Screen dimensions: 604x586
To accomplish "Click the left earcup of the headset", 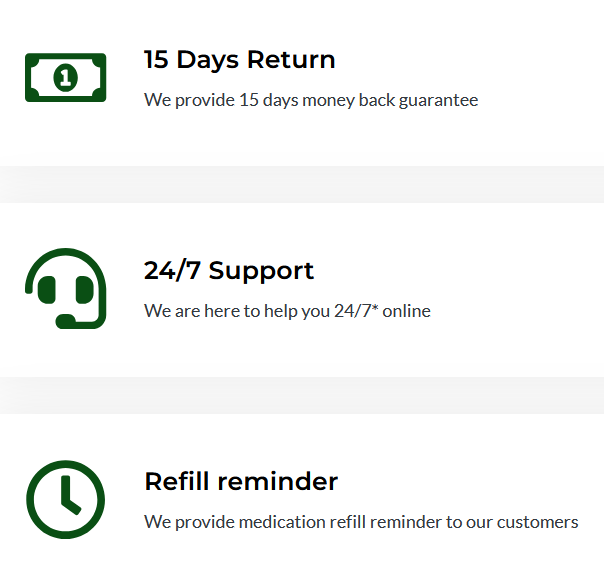I will click(45, 291).
